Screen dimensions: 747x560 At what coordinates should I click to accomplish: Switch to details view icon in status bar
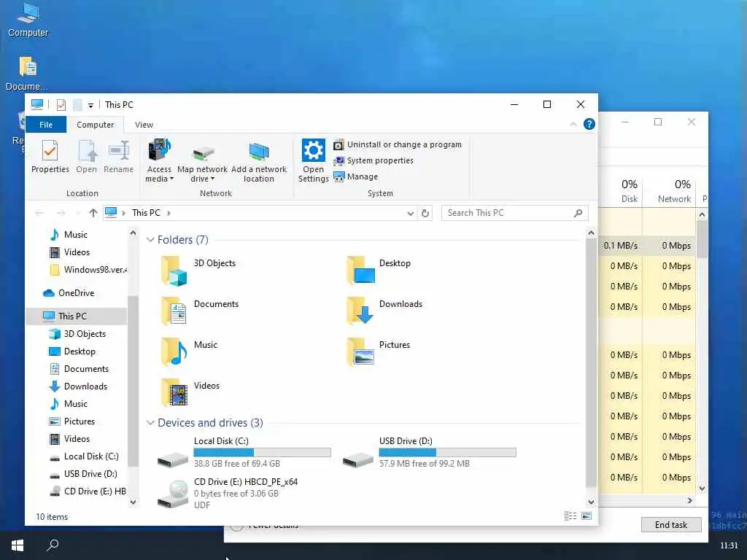click(570, 516)
